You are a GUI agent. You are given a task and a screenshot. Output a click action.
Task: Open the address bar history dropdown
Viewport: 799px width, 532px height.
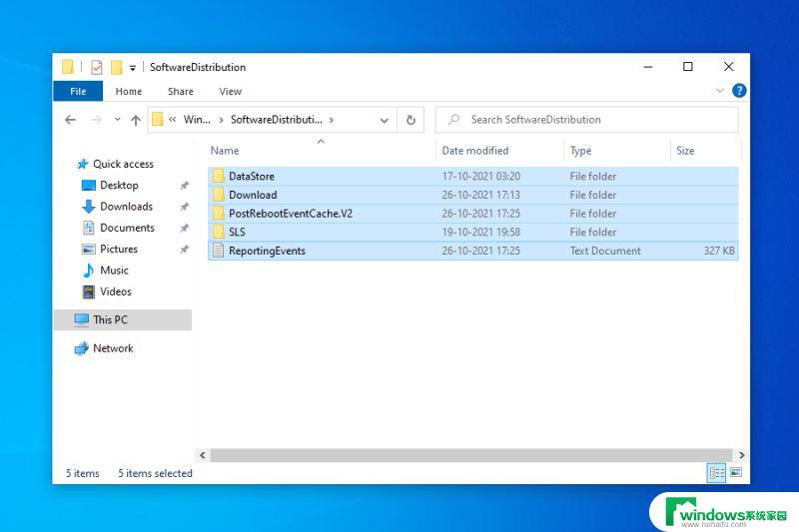tap(385, 120)
